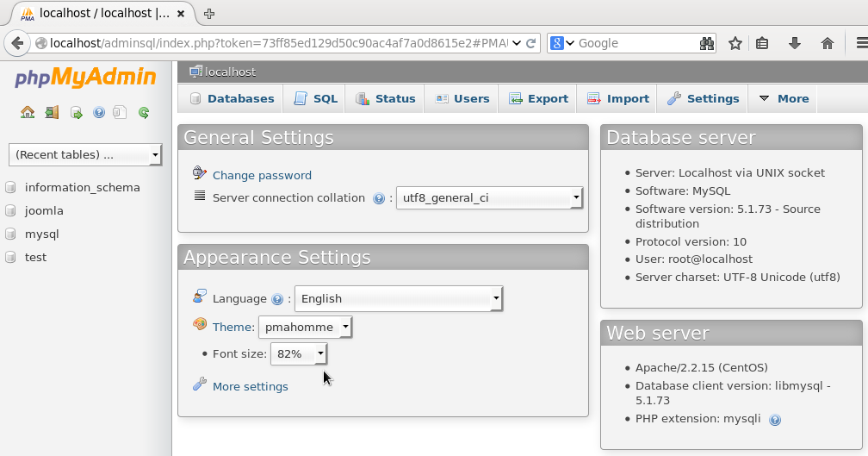Reload the page with browser refresh icon
Screen dimensions: 868x456
(530, 43)
